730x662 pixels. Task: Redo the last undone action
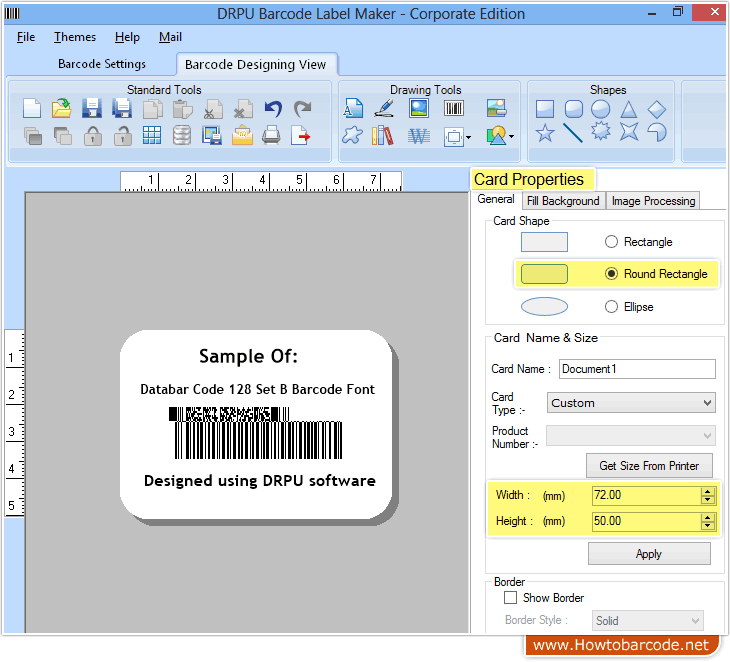303,108
